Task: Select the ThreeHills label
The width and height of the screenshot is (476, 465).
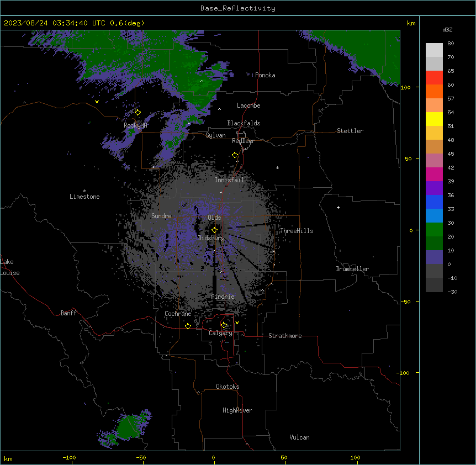Action: pyautogui.click(x=297, y=231)
